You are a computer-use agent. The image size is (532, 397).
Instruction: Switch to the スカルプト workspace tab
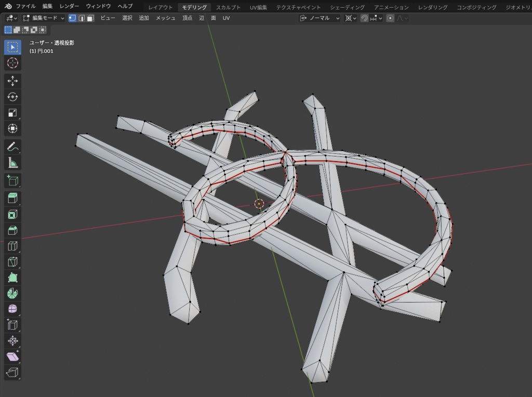point(229,7)
